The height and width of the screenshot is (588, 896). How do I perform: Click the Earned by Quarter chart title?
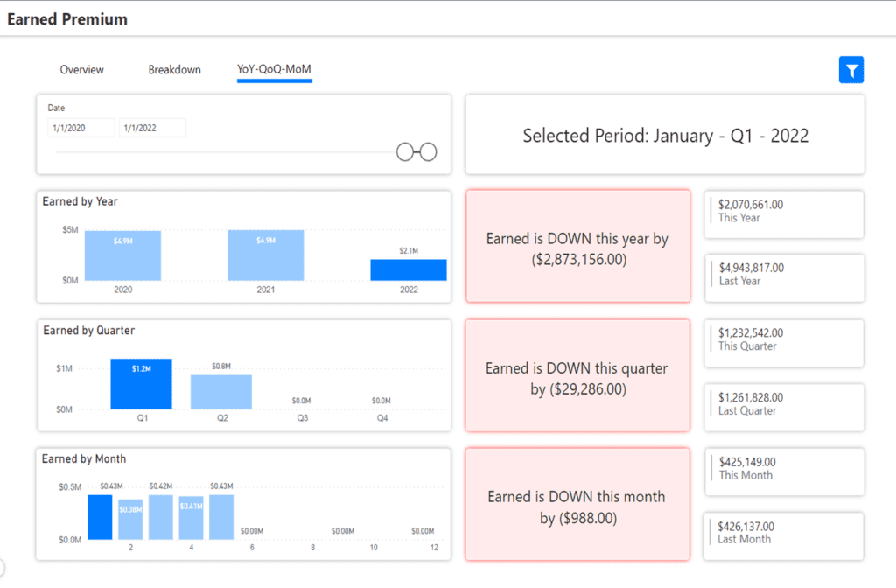[x=88, y=331]
